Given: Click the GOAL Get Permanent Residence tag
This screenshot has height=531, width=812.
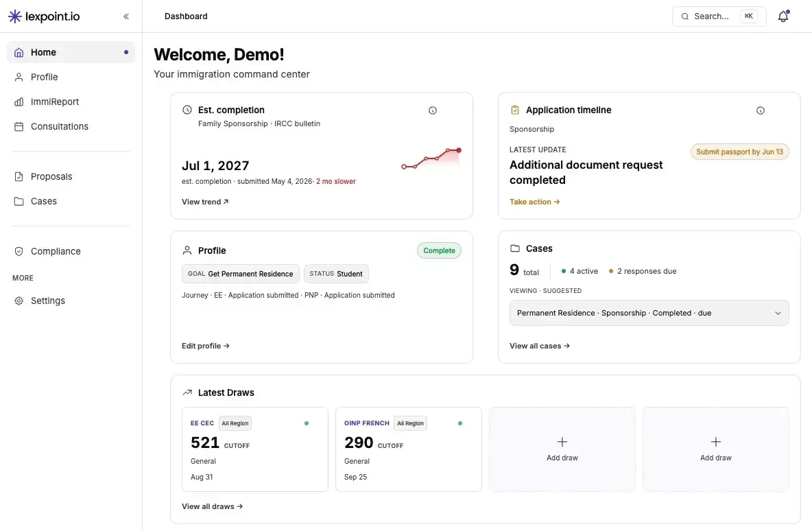Looking at the screenshot, I should click(240, 274).
